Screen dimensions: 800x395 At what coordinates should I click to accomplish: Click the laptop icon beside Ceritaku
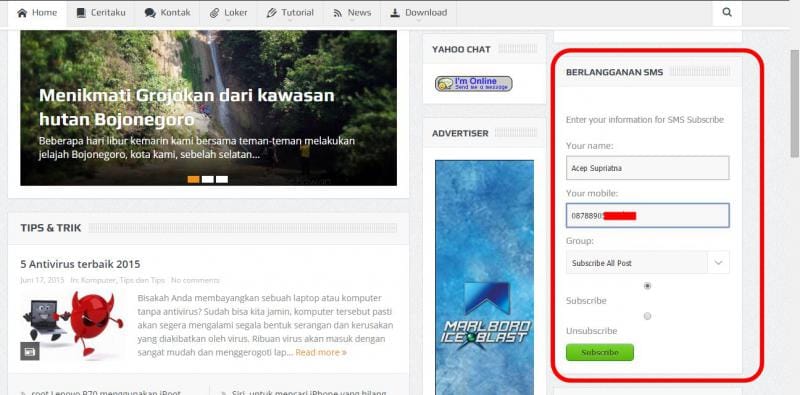pos(81,13)
